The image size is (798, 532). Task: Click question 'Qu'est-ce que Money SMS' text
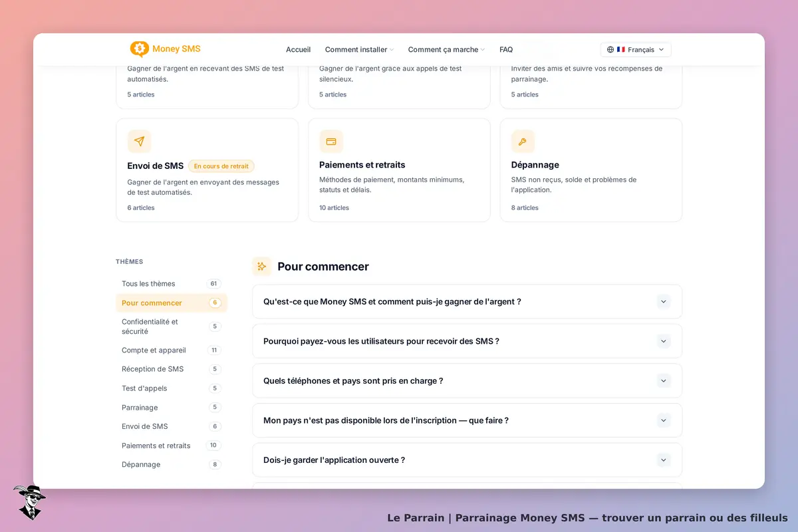392,302
